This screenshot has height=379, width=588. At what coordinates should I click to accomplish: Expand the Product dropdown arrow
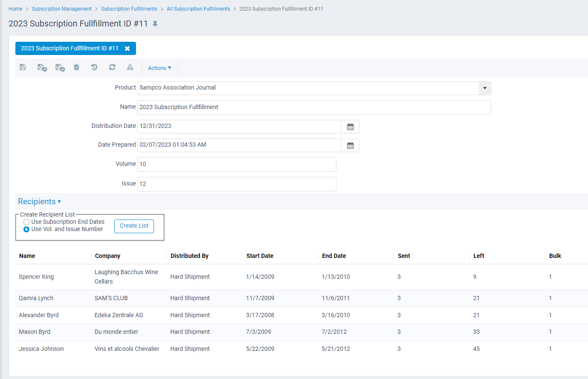point(485,88)
